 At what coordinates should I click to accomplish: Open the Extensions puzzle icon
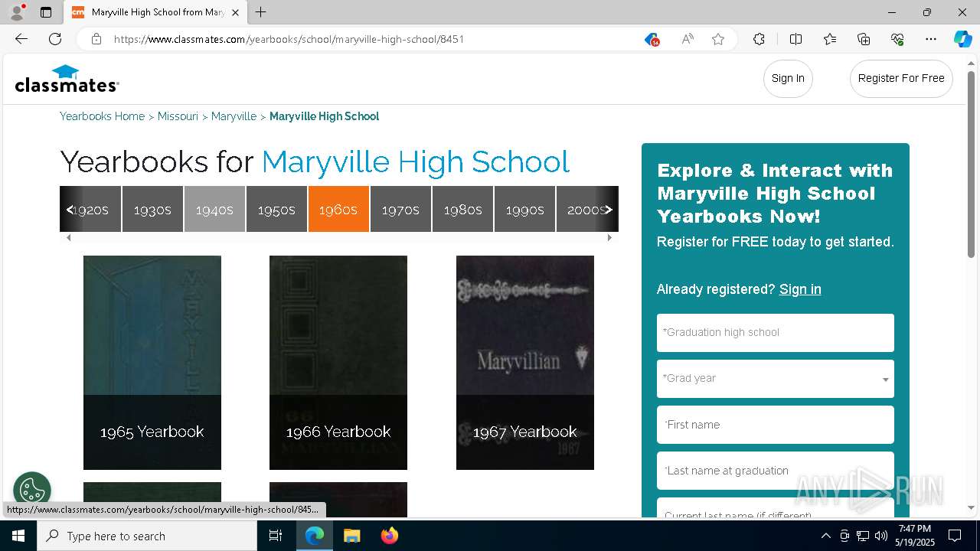[759, 39]
